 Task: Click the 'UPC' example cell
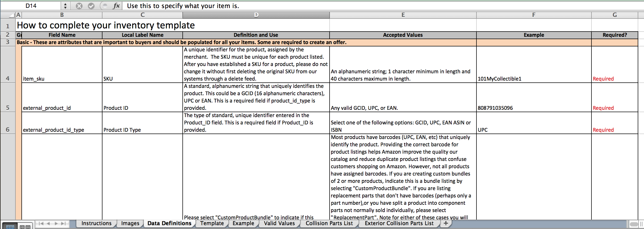click(x=534, y=123)
